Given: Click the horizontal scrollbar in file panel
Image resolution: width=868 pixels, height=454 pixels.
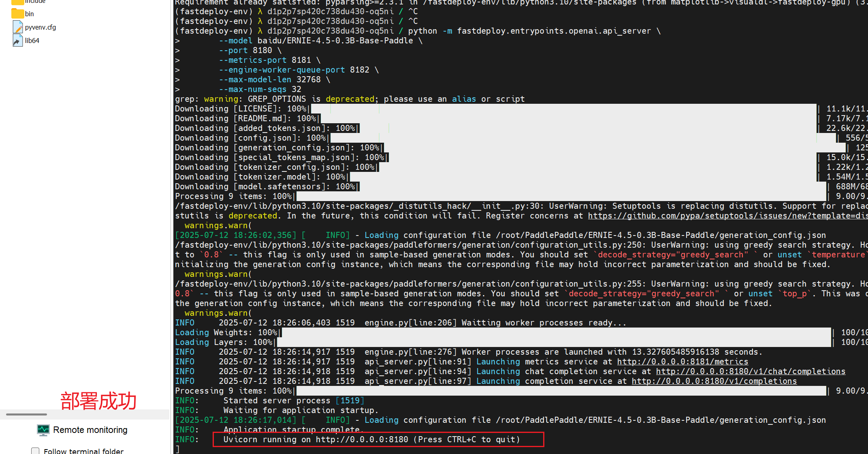Looking at the screenshot, I should point(26,414).
